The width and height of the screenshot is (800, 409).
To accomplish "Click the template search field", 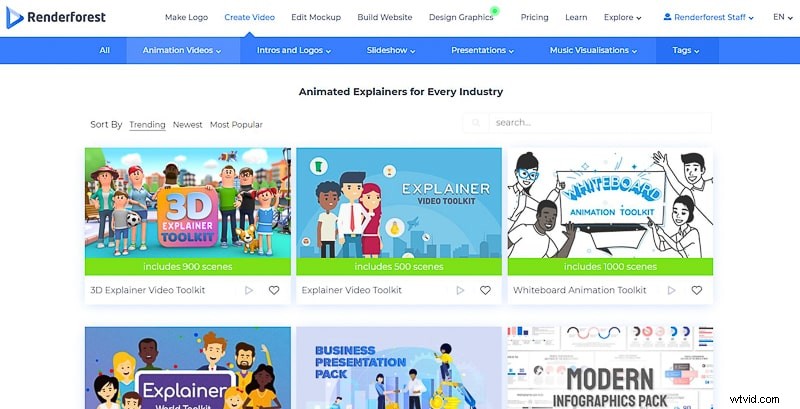I will tap(600, 123).
